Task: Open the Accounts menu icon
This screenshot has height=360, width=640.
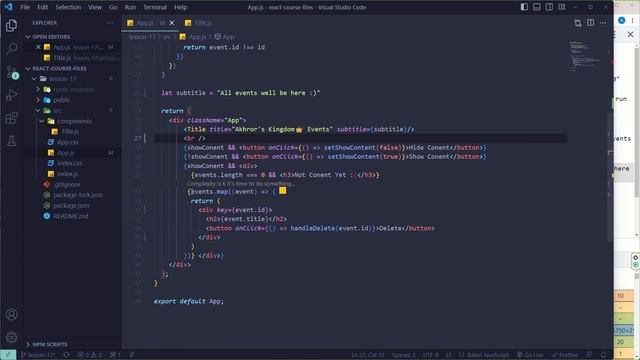Action: coord(11,314)
